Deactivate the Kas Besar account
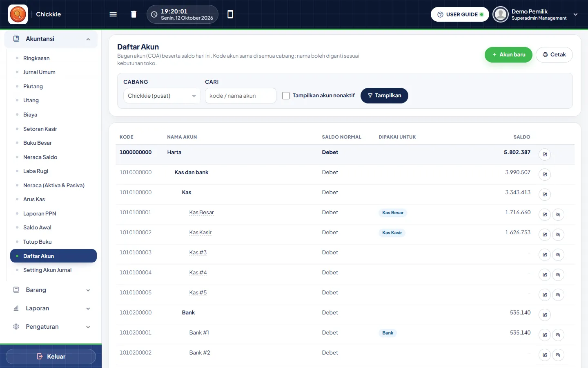The height and width of the screenshot is (368, 588). point(558,215)
